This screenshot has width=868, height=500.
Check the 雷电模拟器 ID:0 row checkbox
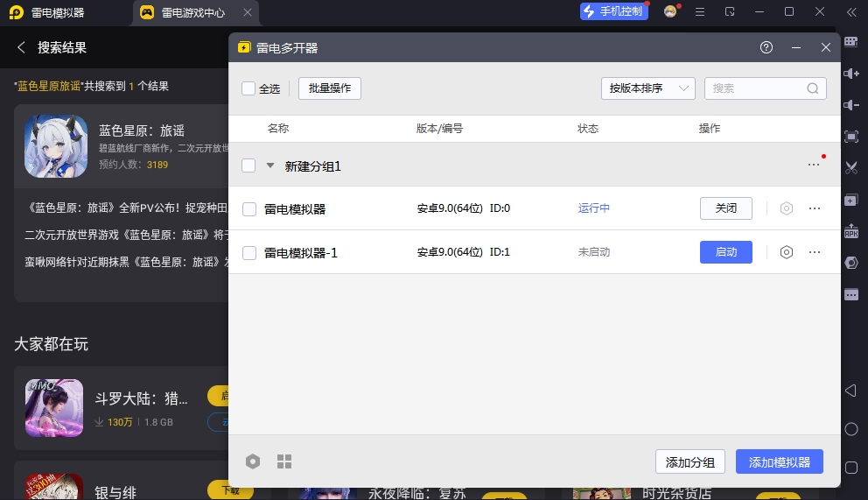tap(249, 208)
